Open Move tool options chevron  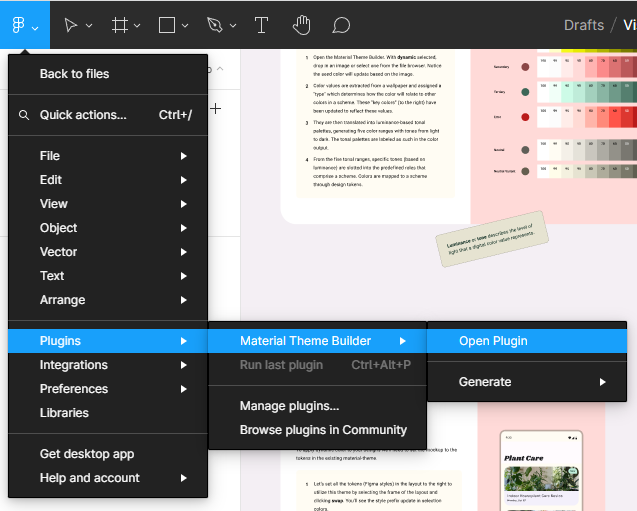point(89,26)
